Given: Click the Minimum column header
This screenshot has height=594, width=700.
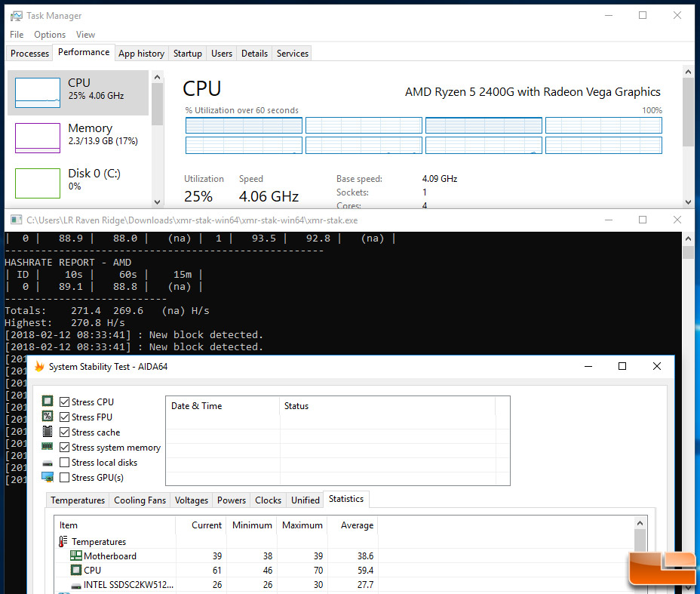Looking at the screenshot, I should [x=251, y=525].
